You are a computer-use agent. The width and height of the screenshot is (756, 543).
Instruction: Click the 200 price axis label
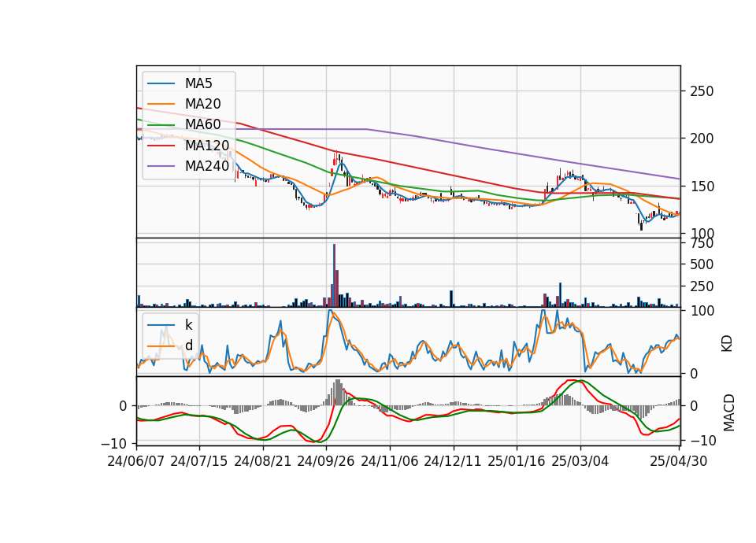[x=702, y=139]
